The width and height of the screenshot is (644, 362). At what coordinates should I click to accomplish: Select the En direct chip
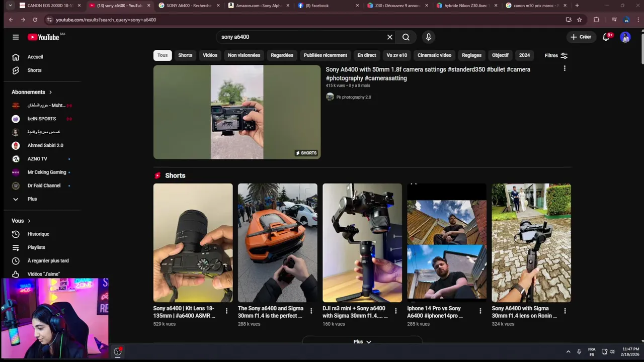pos(367,55)
